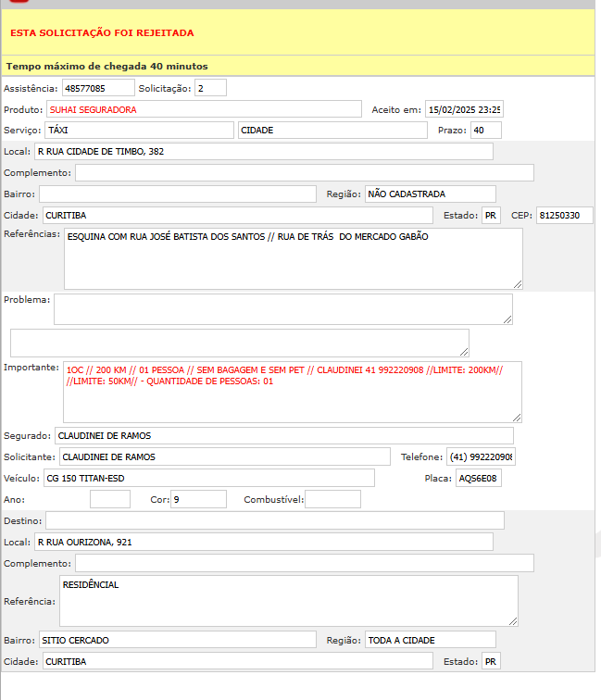Focus the Aceito em date field
Screen dimensions: 601x700
pos(463,109)
